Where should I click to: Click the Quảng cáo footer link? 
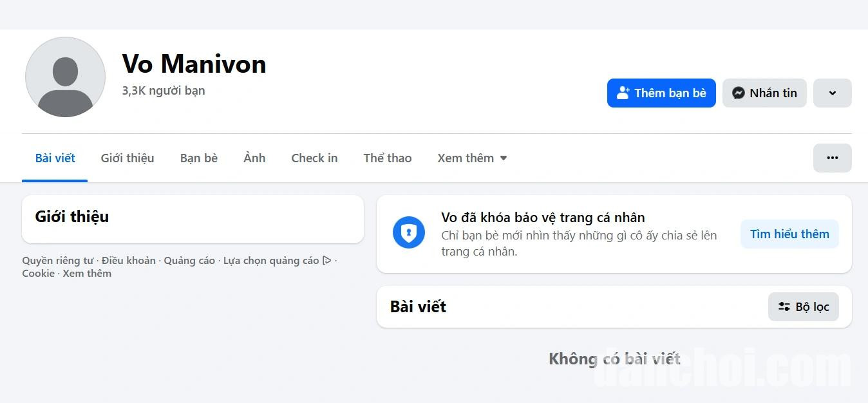[189, 261]
